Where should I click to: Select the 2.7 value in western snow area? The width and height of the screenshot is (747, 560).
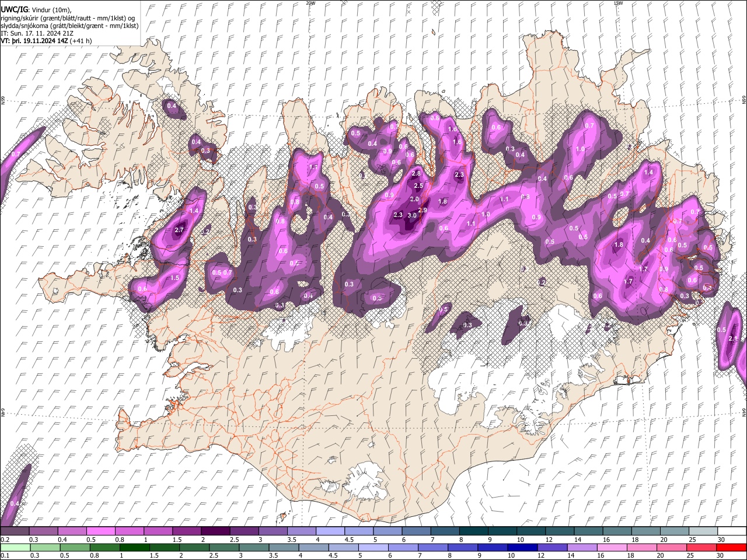[179, 230]
